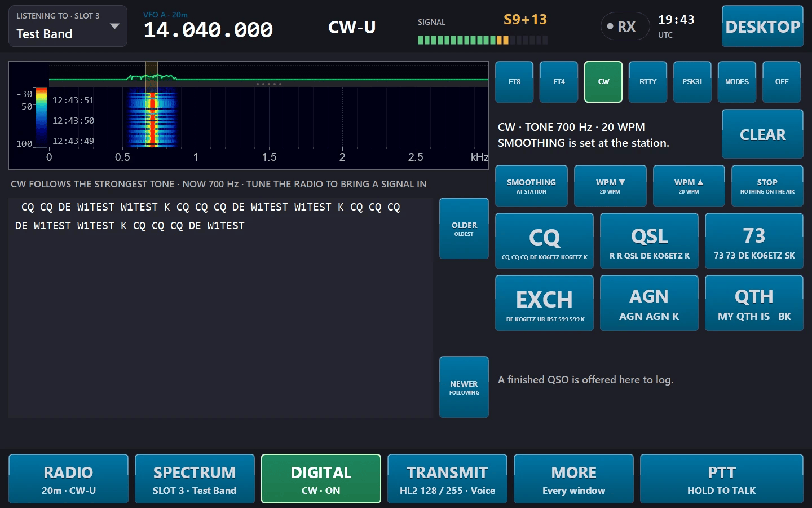Open the MODES list
This screenshot has width=812, height=508.
click(x=737, y=82)
